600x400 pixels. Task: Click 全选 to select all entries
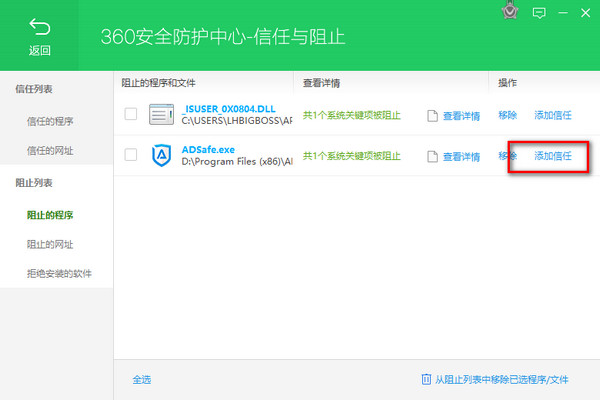pyautogui.click(x=142, y=379)
